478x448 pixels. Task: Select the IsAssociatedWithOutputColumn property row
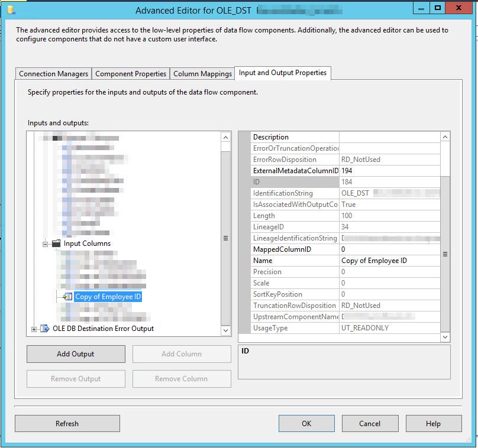(345, 204)
